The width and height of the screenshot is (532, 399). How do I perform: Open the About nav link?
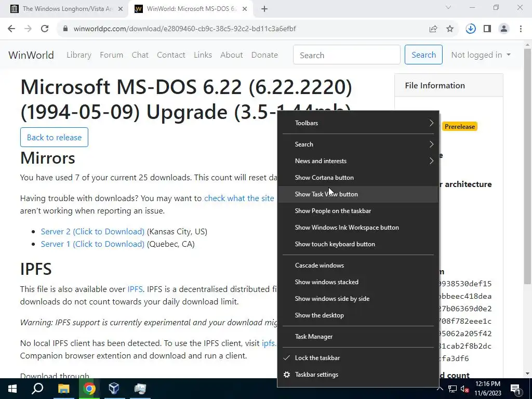231,55
